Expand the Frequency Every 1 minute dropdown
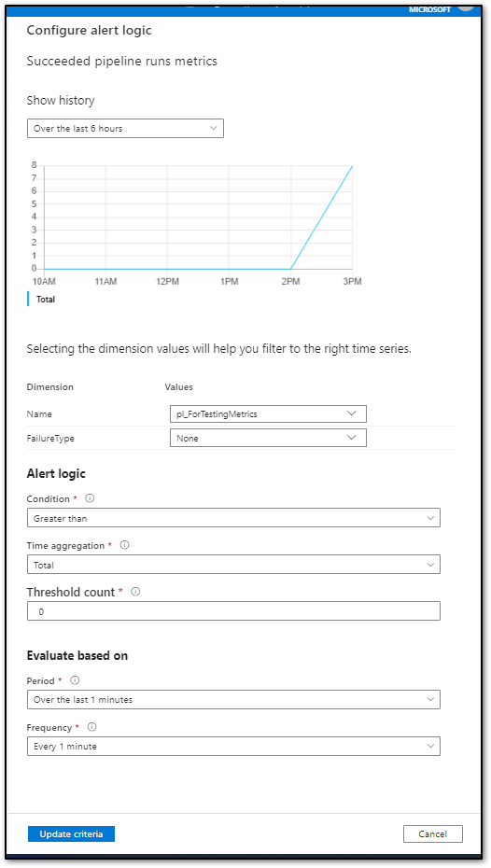Viewport: 491px width, 868px height. tap(233, 747)
